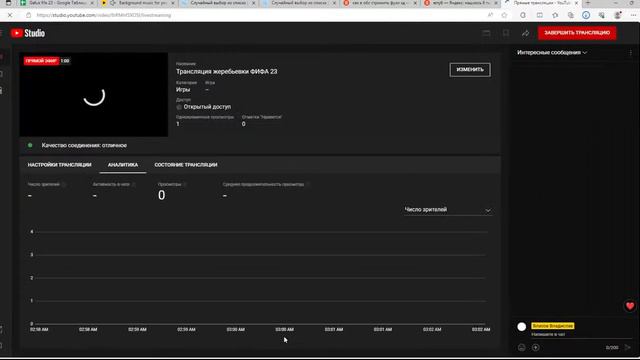Open a new browser tab

tap(588, 3)
